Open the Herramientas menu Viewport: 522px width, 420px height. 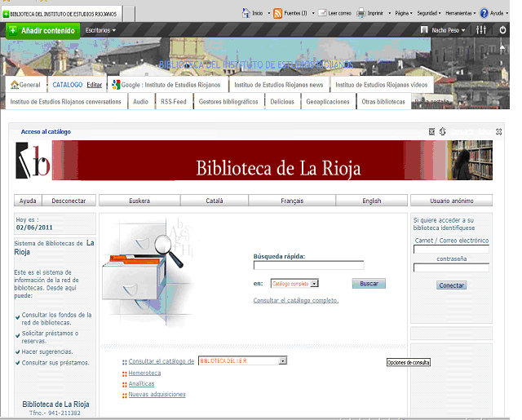(461, 13)
